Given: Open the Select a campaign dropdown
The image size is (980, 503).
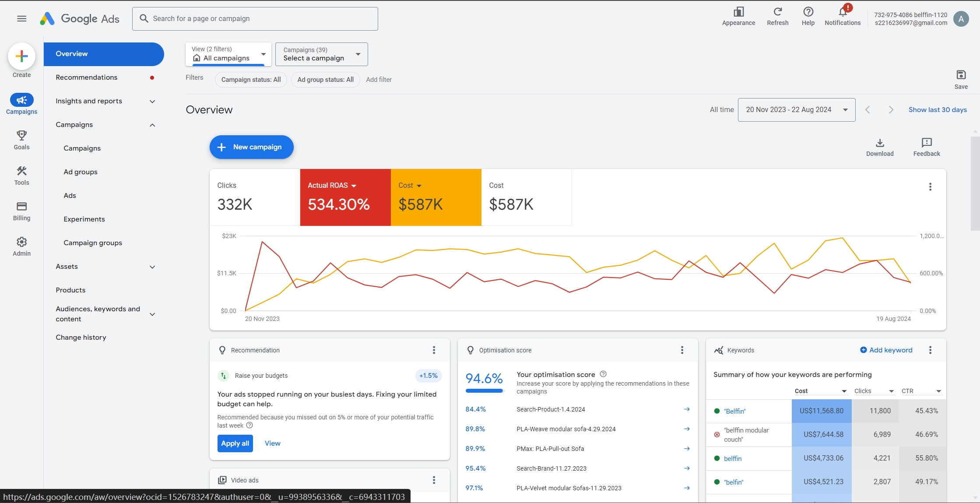Looking at the screenshot, I should tap(321, 54).
